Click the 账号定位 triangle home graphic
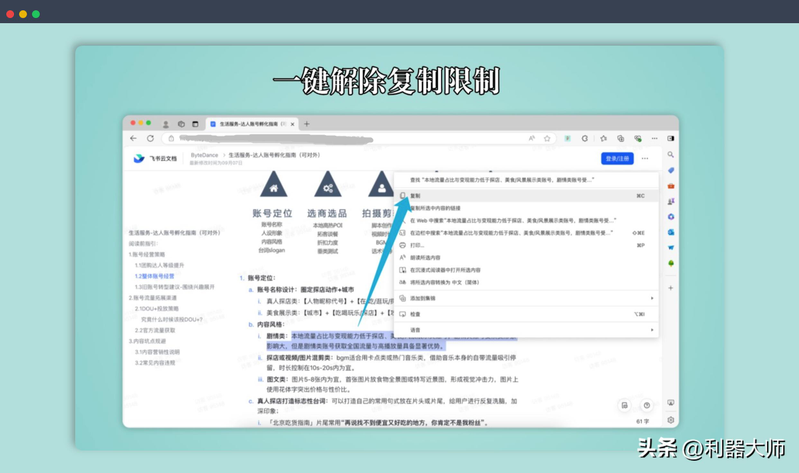 [274, 185]
